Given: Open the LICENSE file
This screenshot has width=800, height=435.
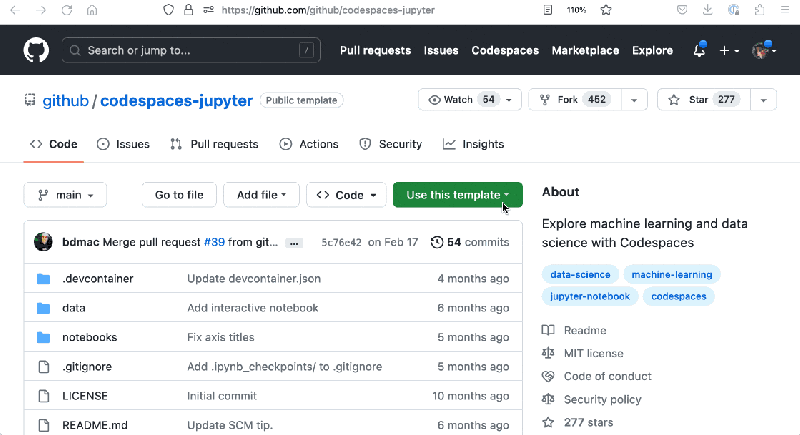Looking at the screenshot, I should click(x=85, y=396).
